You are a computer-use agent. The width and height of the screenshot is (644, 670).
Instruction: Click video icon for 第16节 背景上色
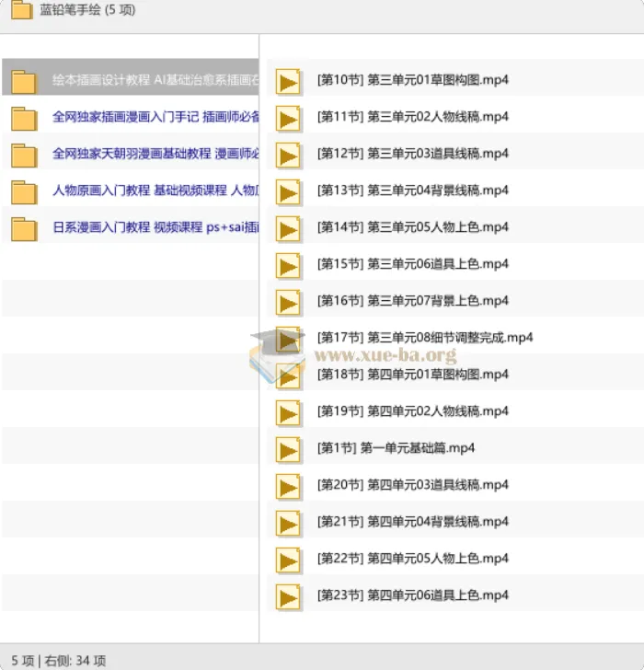288,303
